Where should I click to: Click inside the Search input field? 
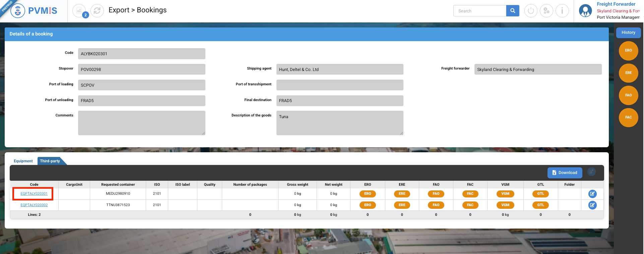tap(479, 11)
